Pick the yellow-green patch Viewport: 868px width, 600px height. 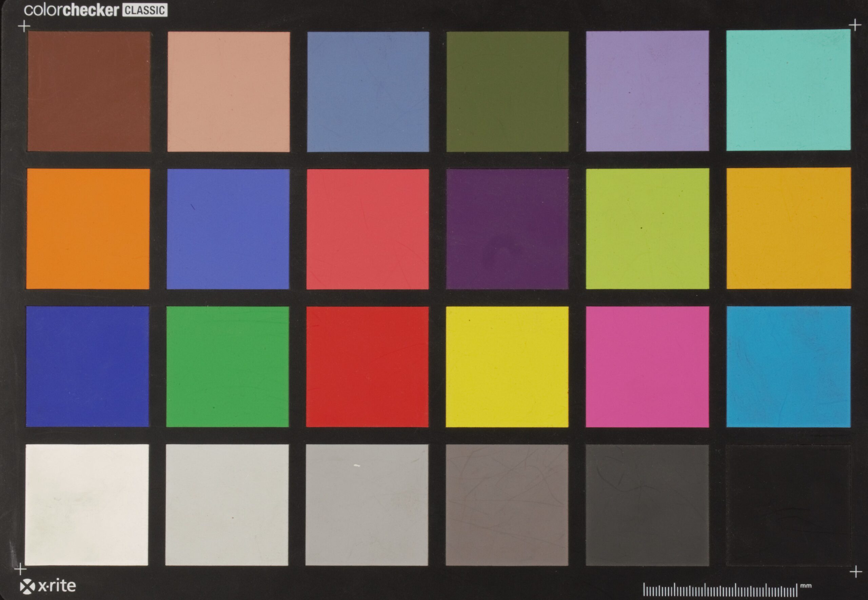click(x=647, y=229)
